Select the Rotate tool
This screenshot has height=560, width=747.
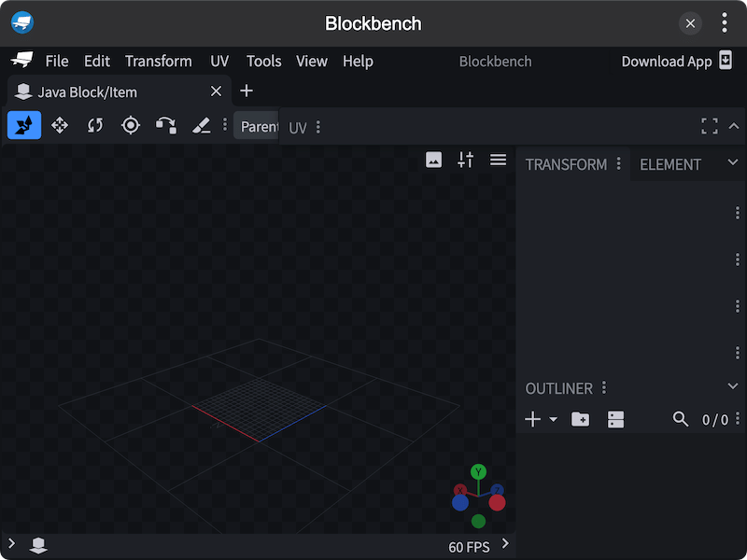[95, 125]
